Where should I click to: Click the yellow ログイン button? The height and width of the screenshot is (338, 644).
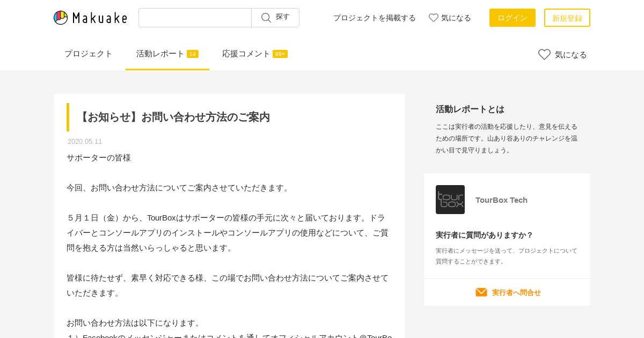click(513, 18)
